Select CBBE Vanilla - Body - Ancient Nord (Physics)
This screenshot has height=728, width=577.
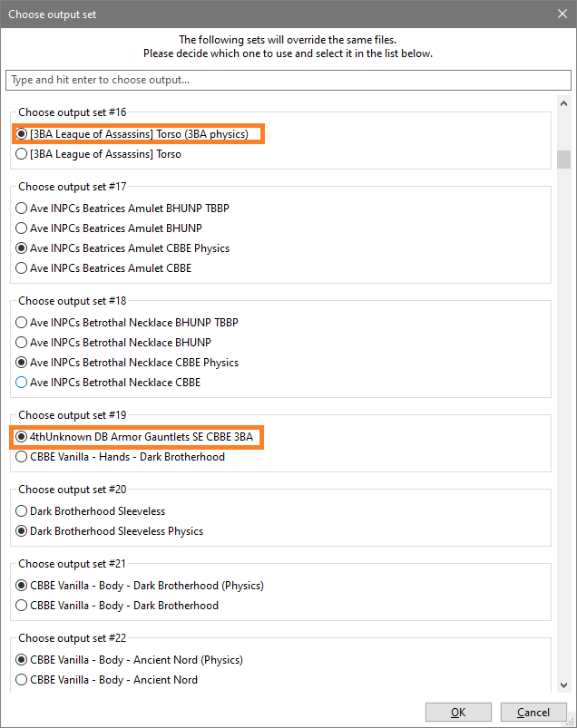130,660
